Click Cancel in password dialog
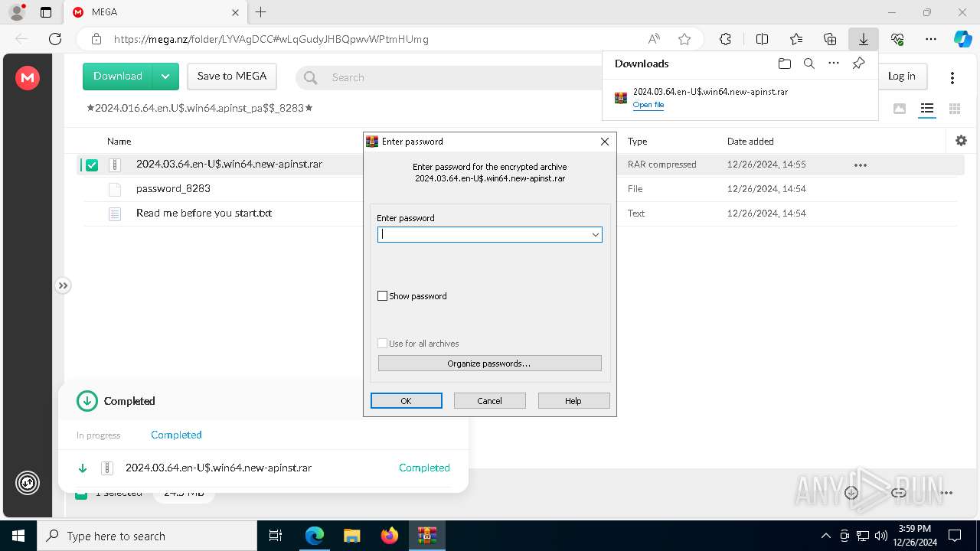The image size is (980, 551). 489,401
